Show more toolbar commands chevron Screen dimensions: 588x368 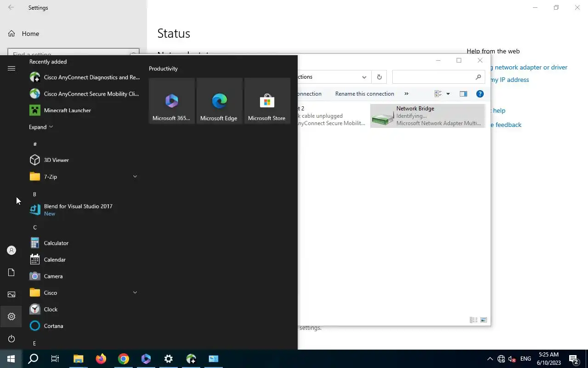[x=406, y=94]
